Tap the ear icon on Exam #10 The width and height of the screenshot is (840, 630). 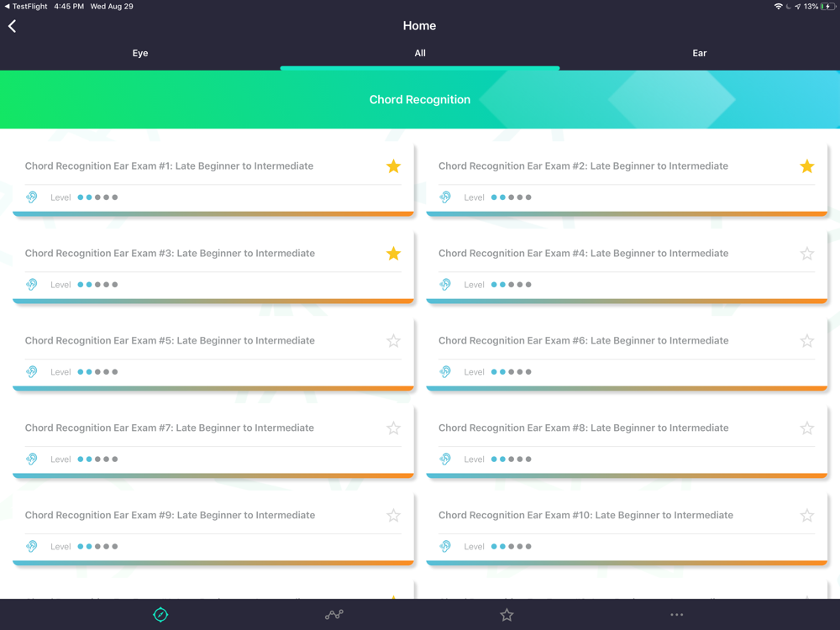tap(445, 547)
